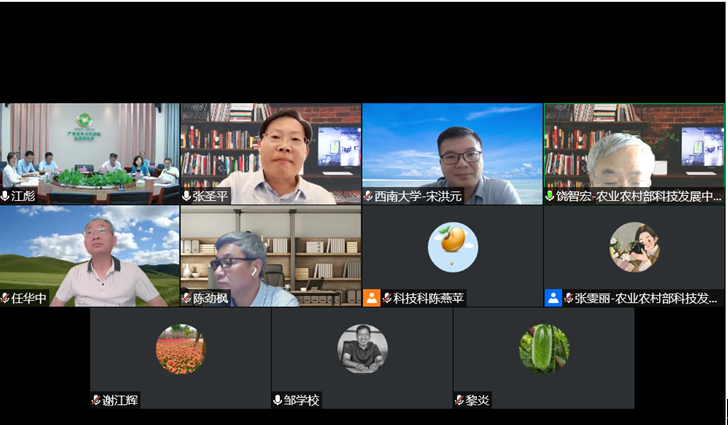Image resolution: width=728 pixels, height=425 pixels.
Task: Click the microphone icon next to 邹学校
Action: pyautogui.click(x=278, y=400)
